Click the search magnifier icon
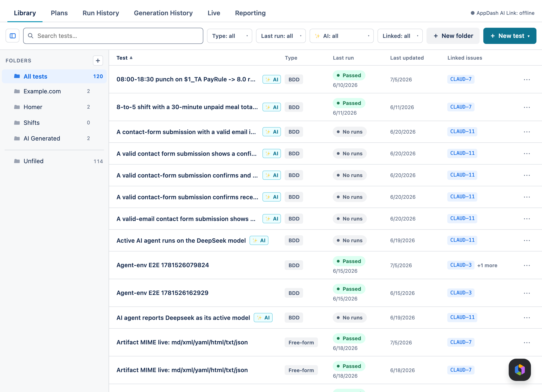The image size is (542, 392). pyautogui.click(x=30, y=36)
